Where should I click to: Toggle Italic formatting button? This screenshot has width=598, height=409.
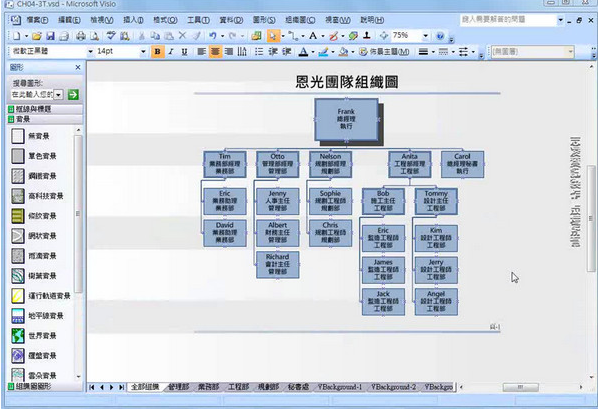pyautogui.click(x=171, y=52)
